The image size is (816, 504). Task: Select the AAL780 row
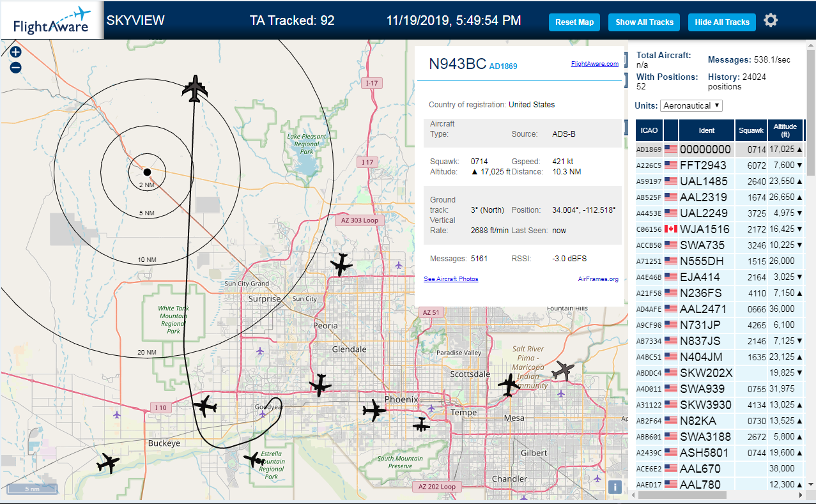[x=719, y=484]
